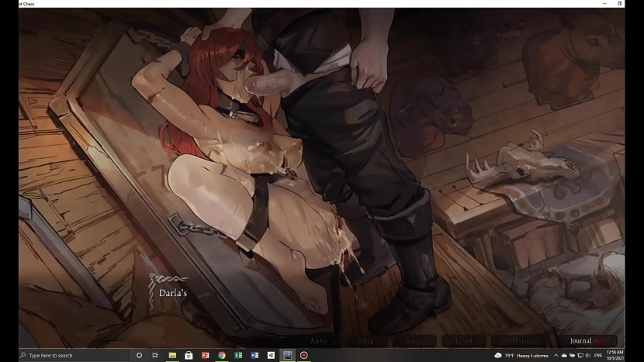Open the Settings menu in the game
Screen dimensions: 644x362
click(x=518, y=340)
